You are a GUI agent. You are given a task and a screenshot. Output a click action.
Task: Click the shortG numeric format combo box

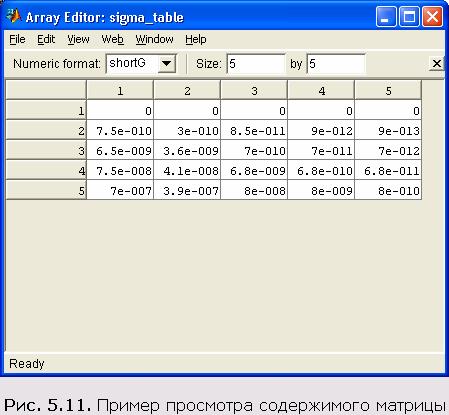point(141,63)
